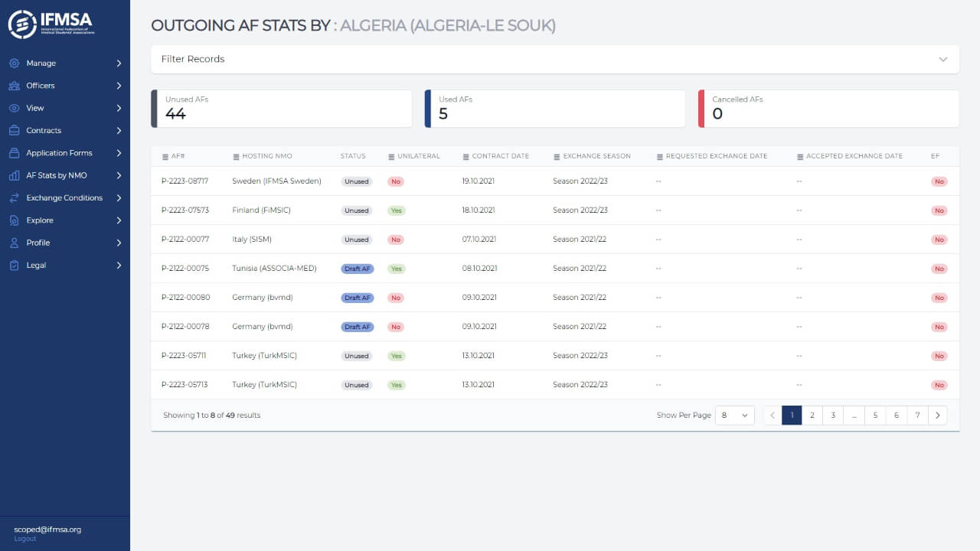The height and width of the screenshot is (551, 980).
Task: Click the IFMSA logo
Action: (x=51, y=24)
